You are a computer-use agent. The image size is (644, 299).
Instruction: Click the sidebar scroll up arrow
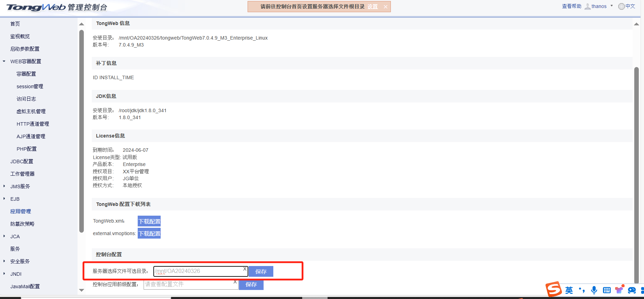point(82,24)
